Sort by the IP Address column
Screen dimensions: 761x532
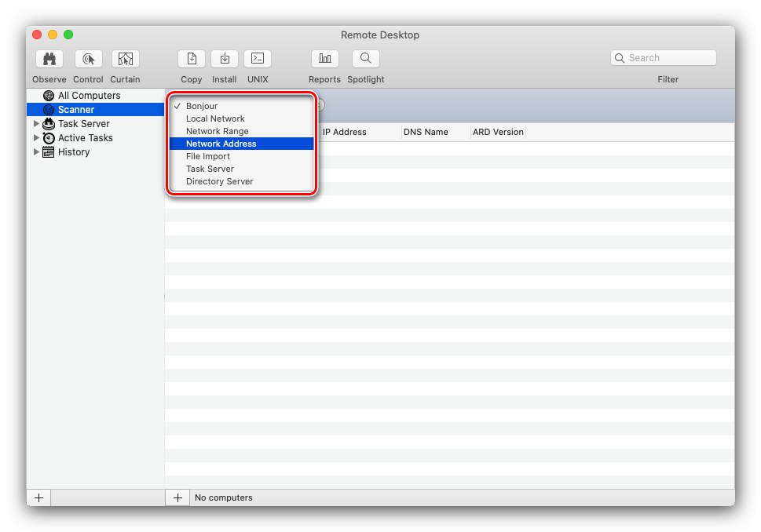[360, 132]
